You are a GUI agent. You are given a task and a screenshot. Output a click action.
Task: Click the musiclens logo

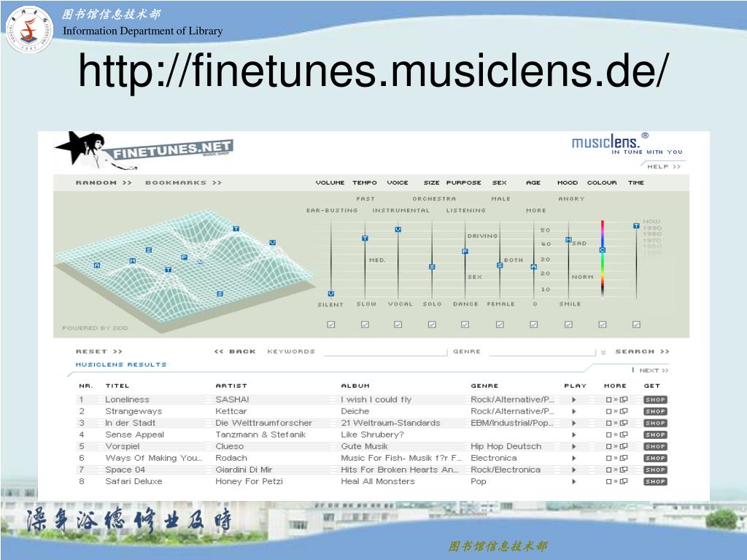click(x=627, y=144)
